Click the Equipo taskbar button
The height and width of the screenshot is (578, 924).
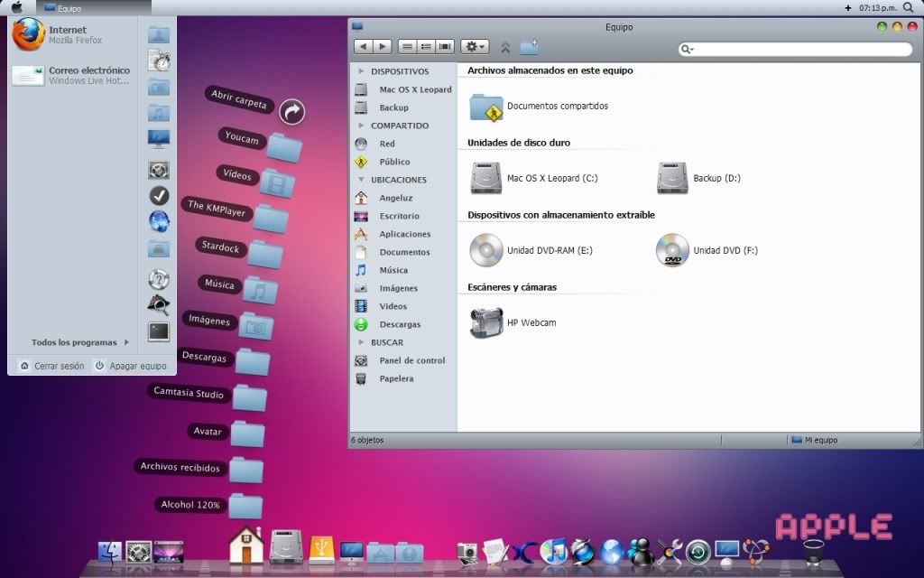point(93,8)
